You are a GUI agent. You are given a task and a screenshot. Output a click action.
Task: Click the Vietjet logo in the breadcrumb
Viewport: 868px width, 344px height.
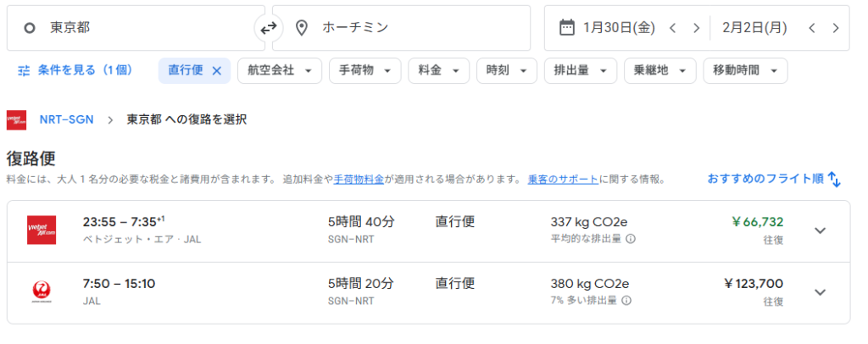click(x=16, y=119)
